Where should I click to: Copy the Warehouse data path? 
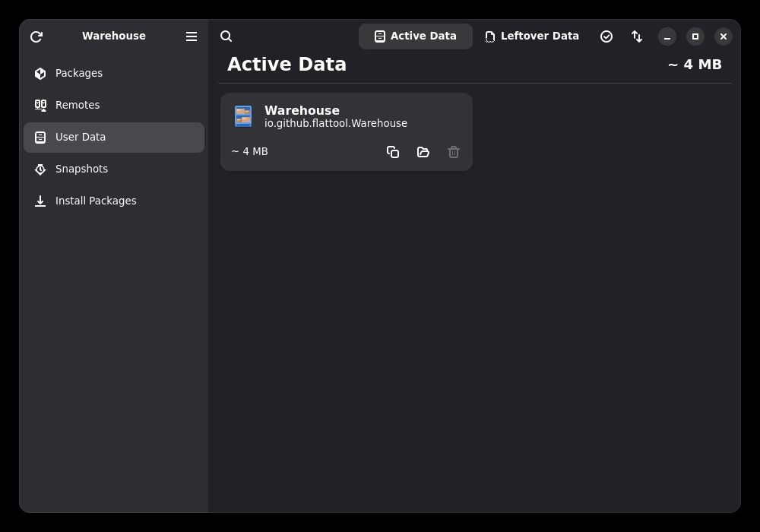[x=393, y=152]
